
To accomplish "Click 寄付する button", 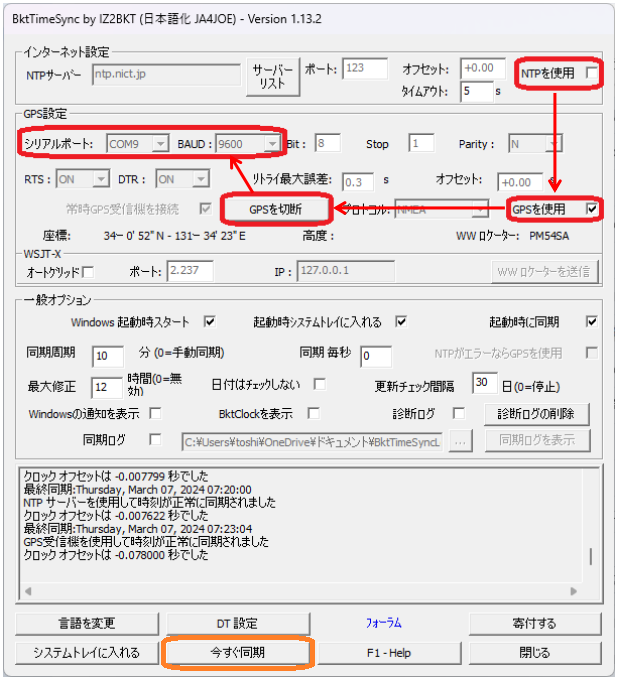I will tap(535, 624).
